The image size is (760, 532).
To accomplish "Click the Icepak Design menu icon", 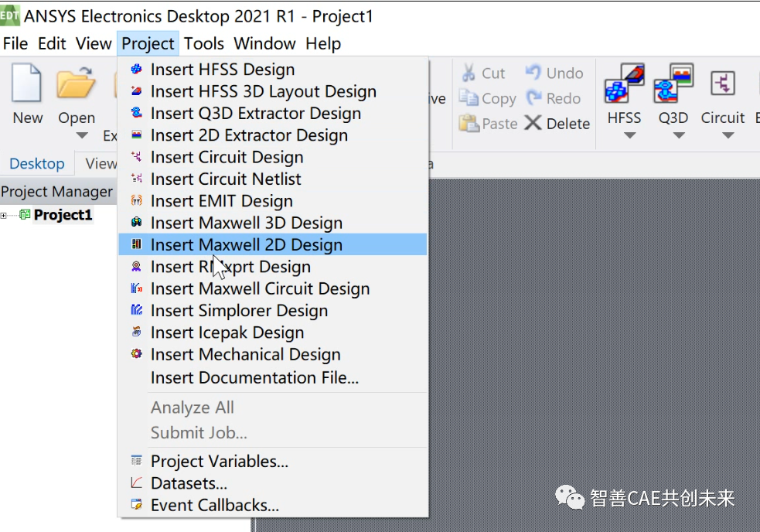I will tap(137, 332).
